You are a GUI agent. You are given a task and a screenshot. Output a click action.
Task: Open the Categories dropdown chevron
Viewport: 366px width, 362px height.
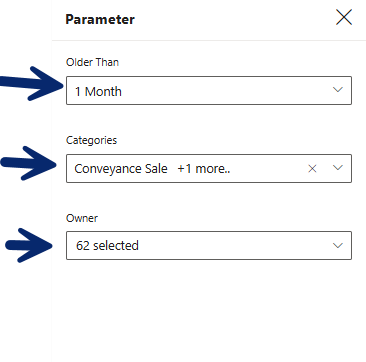tap(338, 168)
